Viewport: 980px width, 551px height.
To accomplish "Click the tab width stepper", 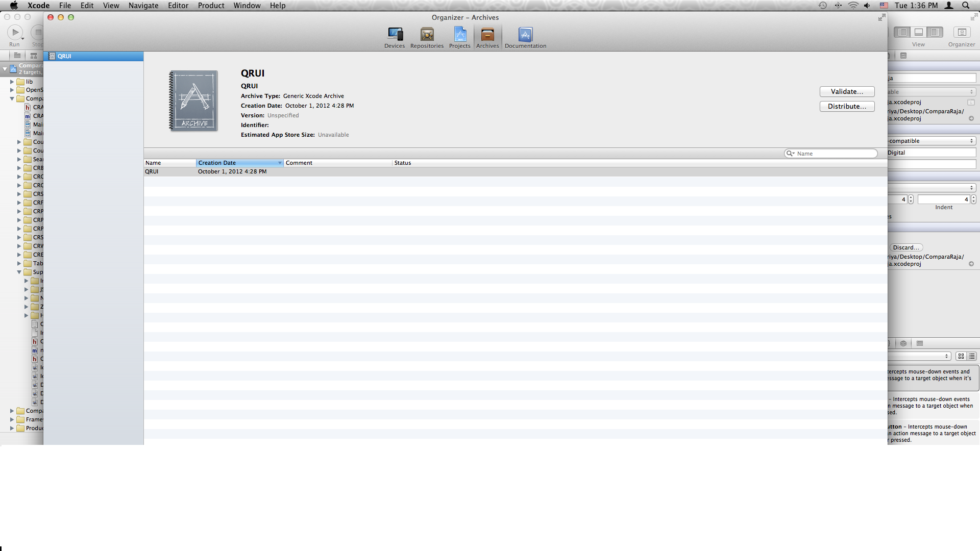I will click(x=911, y=199).
